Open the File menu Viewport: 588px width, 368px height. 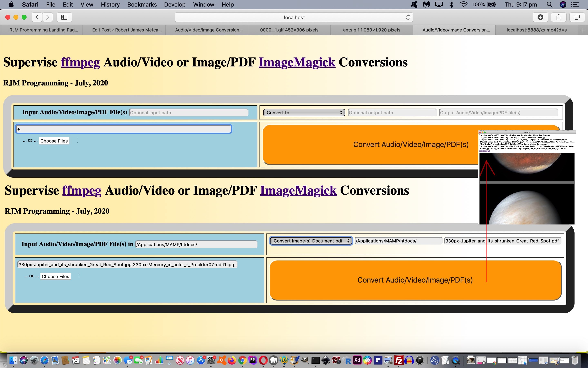pos(51,4)
